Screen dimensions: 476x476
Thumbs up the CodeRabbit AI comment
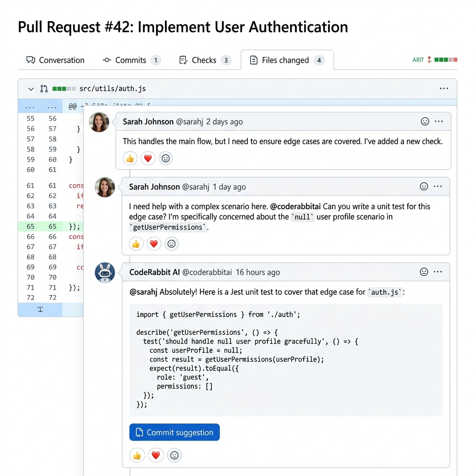tap(137, 456)
